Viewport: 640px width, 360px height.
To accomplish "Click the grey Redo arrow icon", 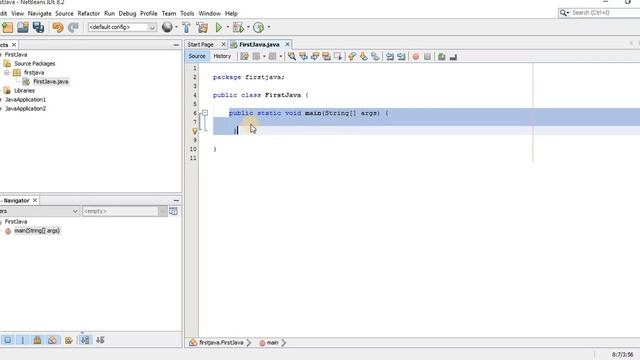I will point(73,27).
